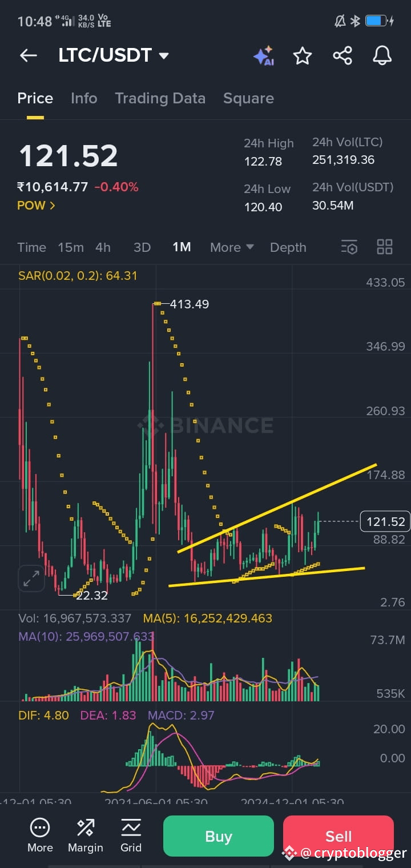Viewport: 411px width, 868px height.
Task: Tap the 174.88 price axis label
Action: (385, 475)
